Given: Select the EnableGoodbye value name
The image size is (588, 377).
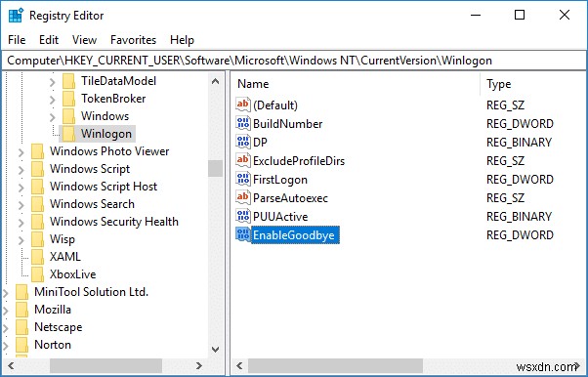Looking at the screenshot, I should 294,235.
